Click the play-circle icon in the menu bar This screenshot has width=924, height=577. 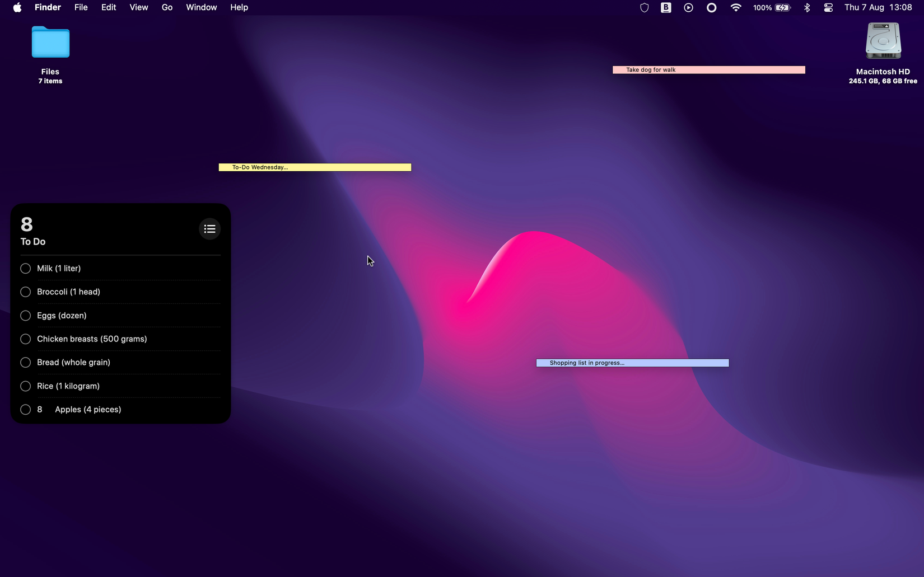click(x=688, y=7)
